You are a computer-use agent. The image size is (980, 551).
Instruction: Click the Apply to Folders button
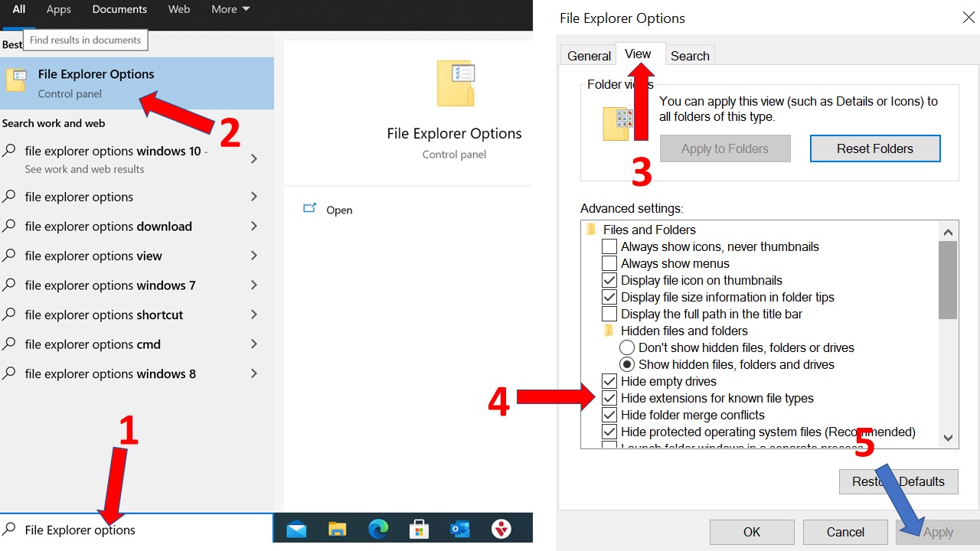point(725,148)
